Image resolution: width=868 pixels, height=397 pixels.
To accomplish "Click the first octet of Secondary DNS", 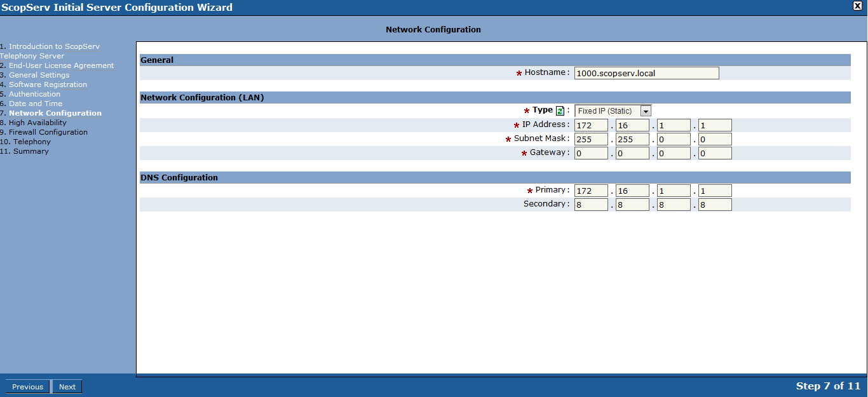I will tap(592, 205).
